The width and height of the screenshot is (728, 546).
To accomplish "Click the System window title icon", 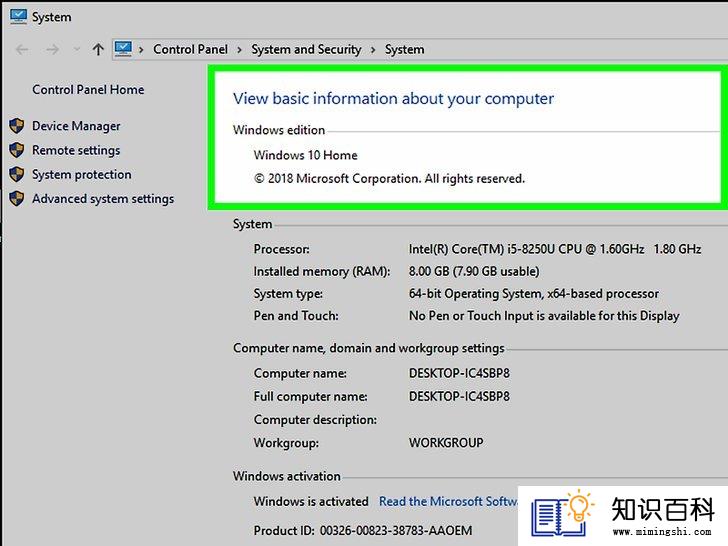I will pos(18,17).
